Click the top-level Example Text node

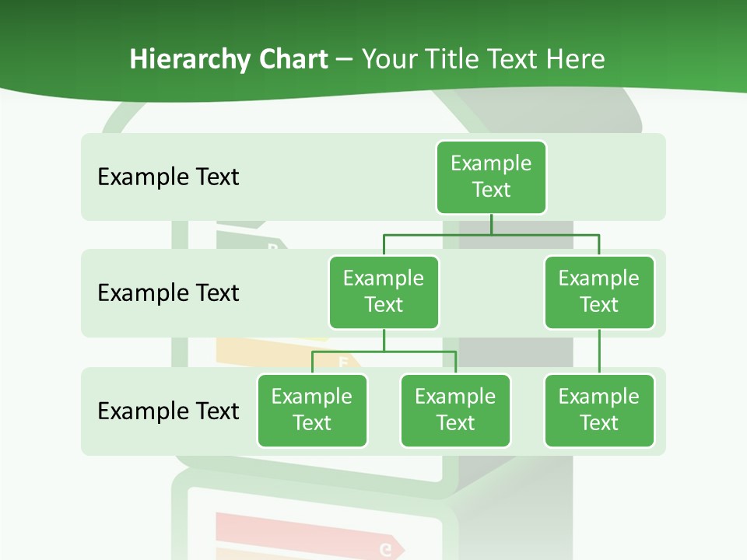491,177
